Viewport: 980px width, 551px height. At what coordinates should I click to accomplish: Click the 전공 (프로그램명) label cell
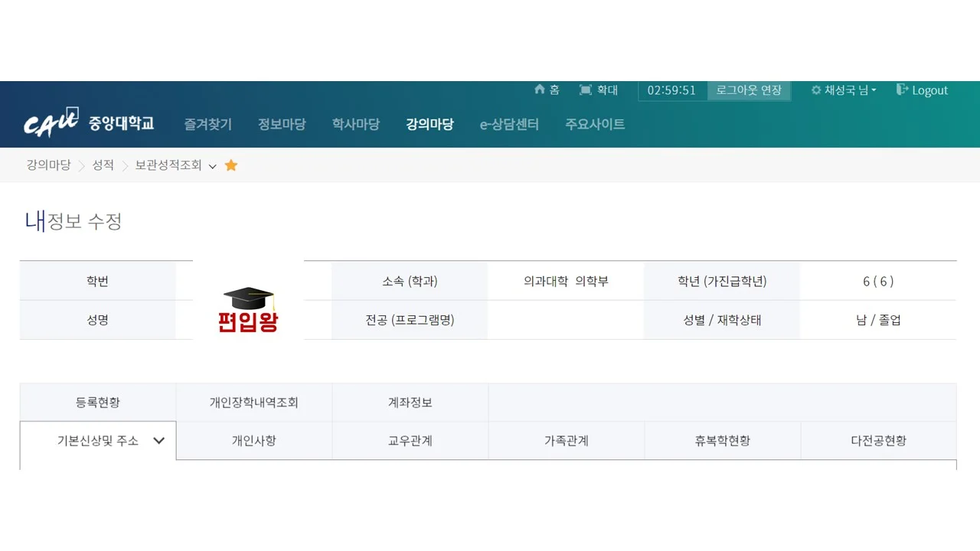click(410, 320)
